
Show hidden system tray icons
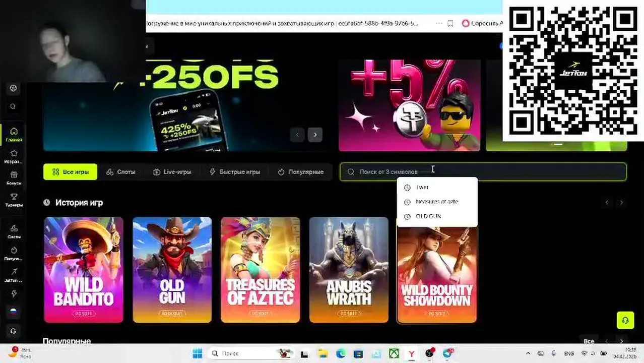528,353
